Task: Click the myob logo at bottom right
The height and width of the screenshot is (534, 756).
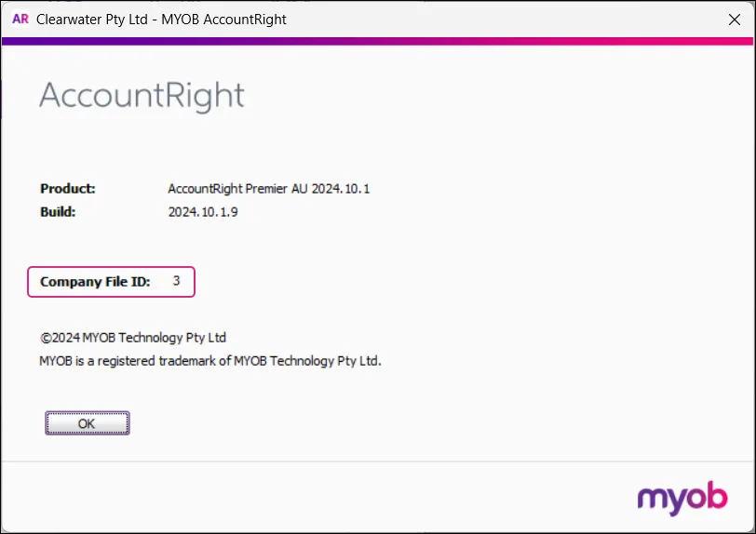Action: pos(682,498)
